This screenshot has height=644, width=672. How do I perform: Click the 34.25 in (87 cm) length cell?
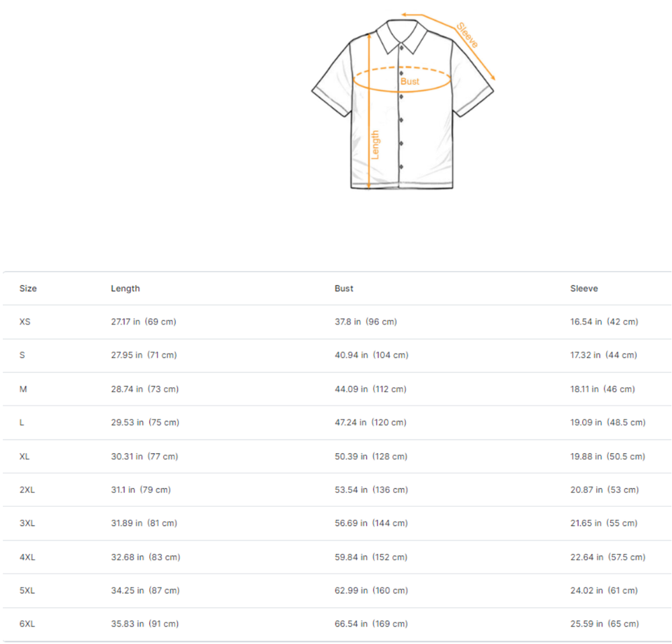click(145, 591)
